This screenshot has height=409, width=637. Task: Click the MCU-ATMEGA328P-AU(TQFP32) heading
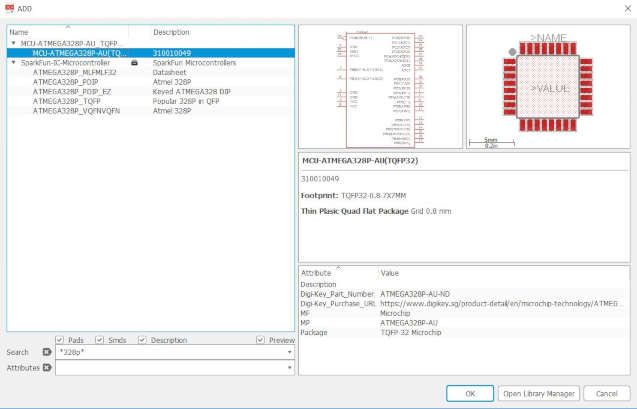point(360,160)
